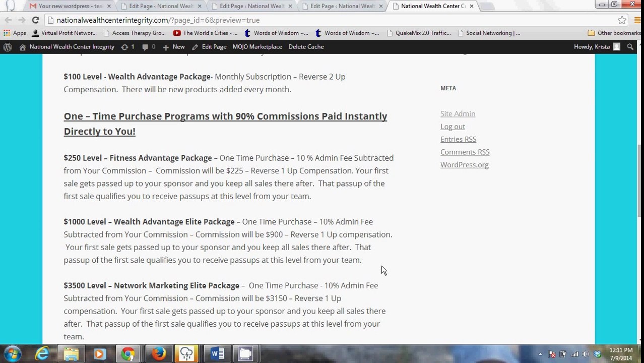Open the first Words of Wisdom bookmark
The height and width of the screenshot is (363, 644).
(x=276, y=33)
